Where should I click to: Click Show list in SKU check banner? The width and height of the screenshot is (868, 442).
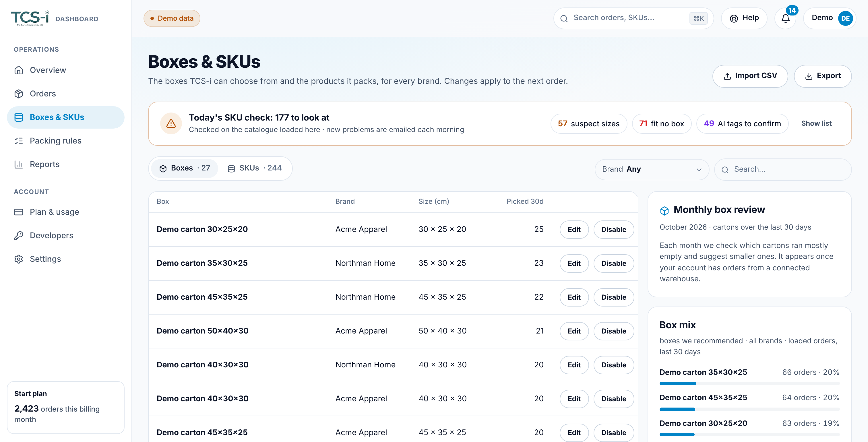click(x=816, y=123)
